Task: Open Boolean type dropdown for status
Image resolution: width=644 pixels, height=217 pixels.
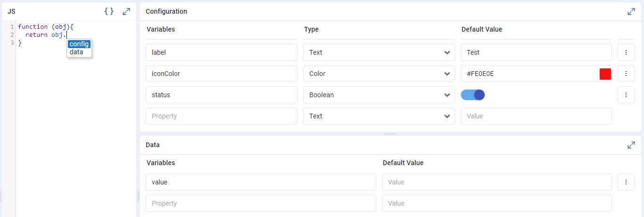Action: click(379, 95)
